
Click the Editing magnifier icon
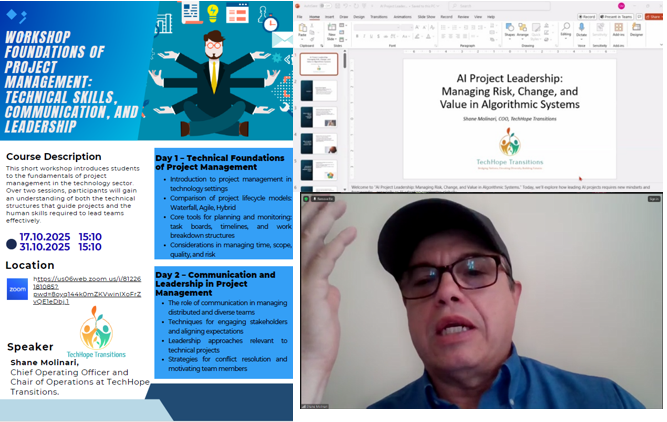[566, 28]
